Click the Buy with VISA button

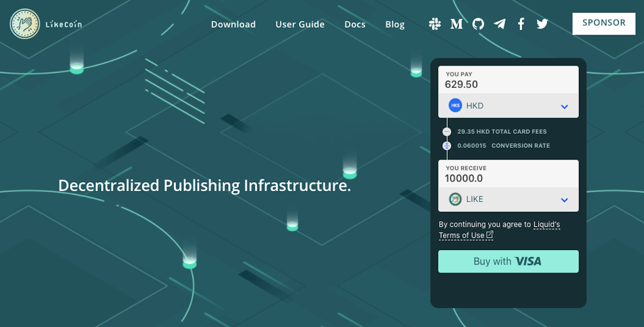click(508, 262)
